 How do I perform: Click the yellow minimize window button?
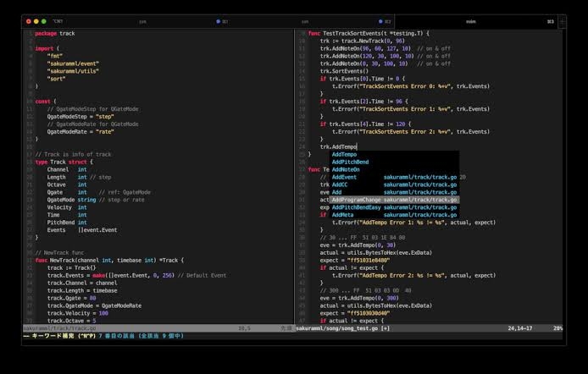tap(36, 21)
